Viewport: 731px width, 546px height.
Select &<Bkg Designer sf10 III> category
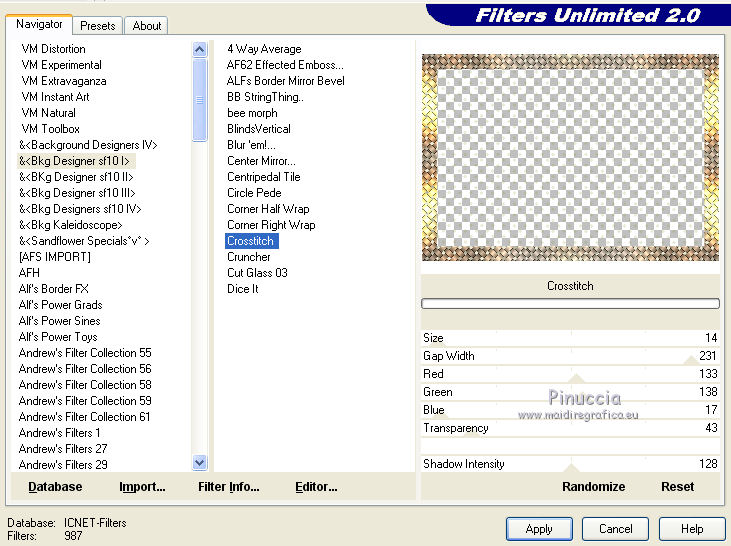pyautogui.click(x=77, y=193)
